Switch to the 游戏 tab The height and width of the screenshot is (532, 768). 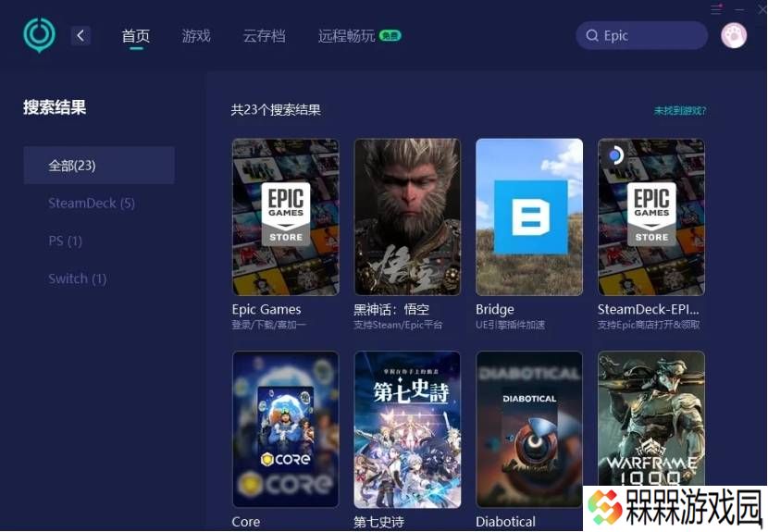pyautogui.click(x=196, y=36)
